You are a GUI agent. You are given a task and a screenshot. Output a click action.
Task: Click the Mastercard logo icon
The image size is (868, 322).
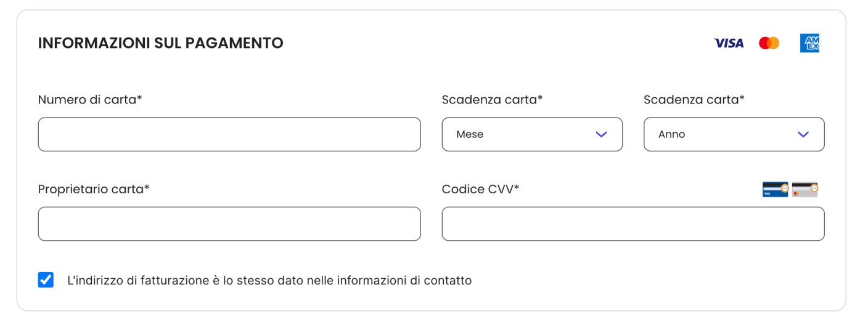(769, 43)
